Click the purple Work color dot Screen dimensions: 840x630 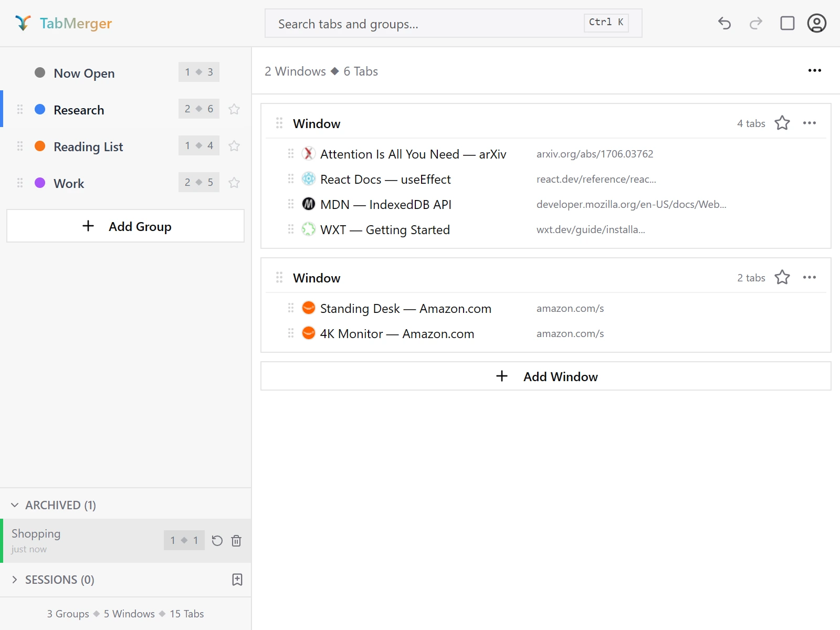pyautogui.click(x=40, y=183)
